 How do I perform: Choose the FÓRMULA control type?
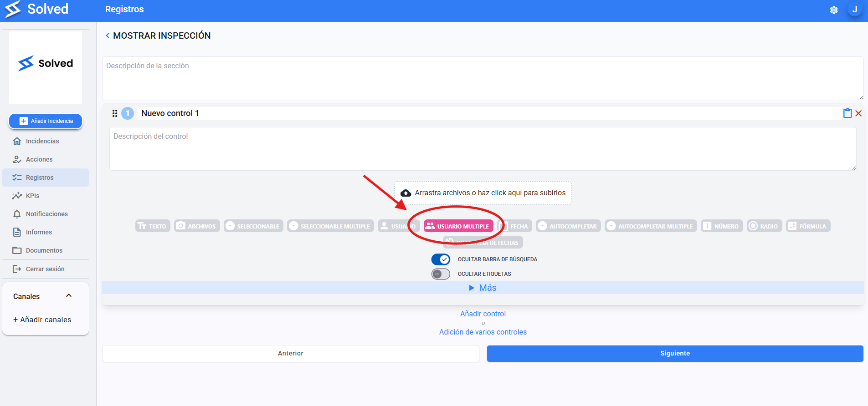(x=808, y=226)
